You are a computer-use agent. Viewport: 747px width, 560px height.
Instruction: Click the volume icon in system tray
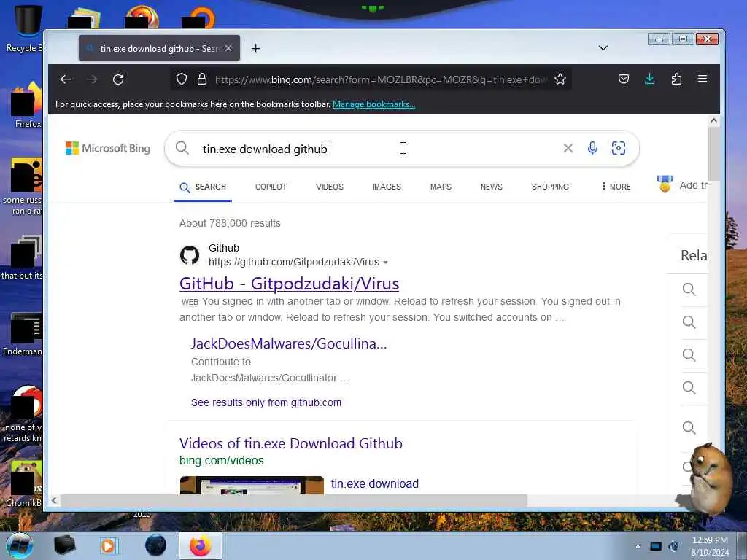pos(673,546)
